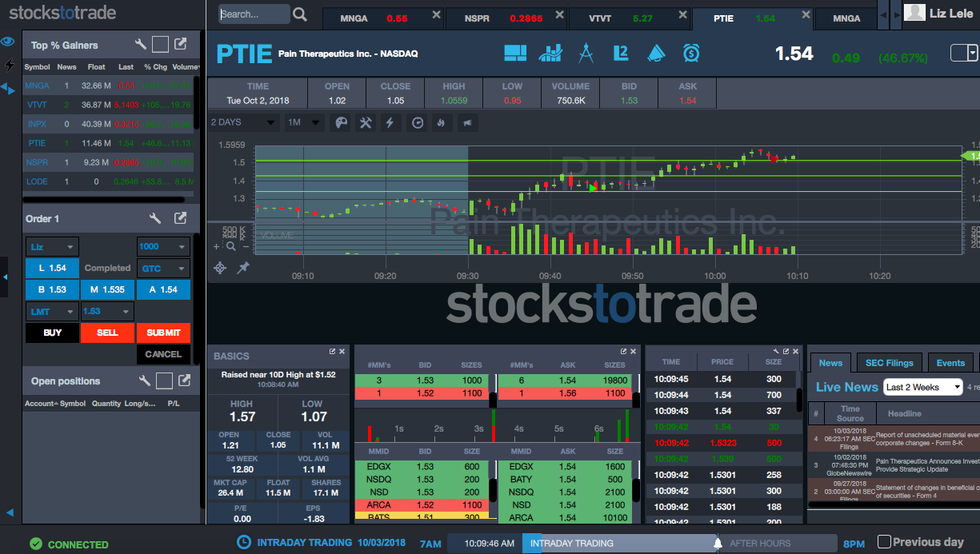Open the SEC Filings tab
Image resolution: width=980 pixels, height=554 pixels.
[x=889, y=362]
